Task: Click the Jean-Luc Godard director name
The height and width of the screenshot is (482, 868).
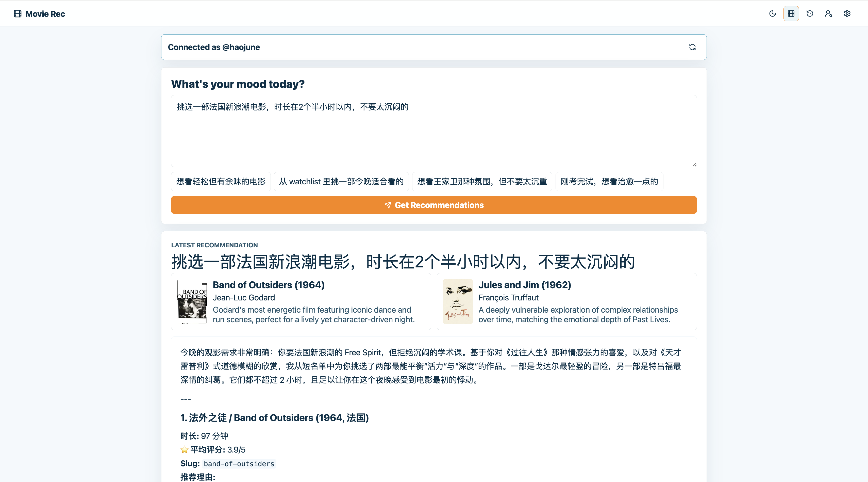Action: [x=244, y=298]
